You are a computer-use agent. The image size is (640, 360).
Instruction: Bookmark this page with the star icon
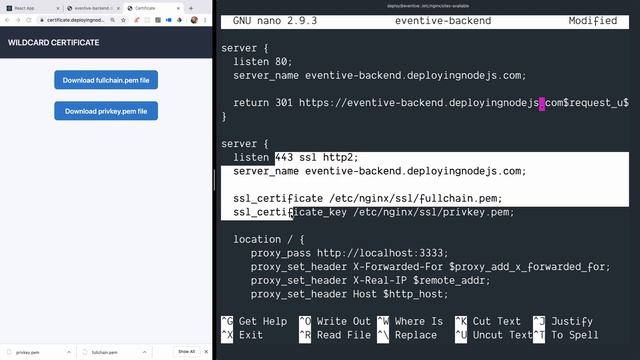click(123, 20)
